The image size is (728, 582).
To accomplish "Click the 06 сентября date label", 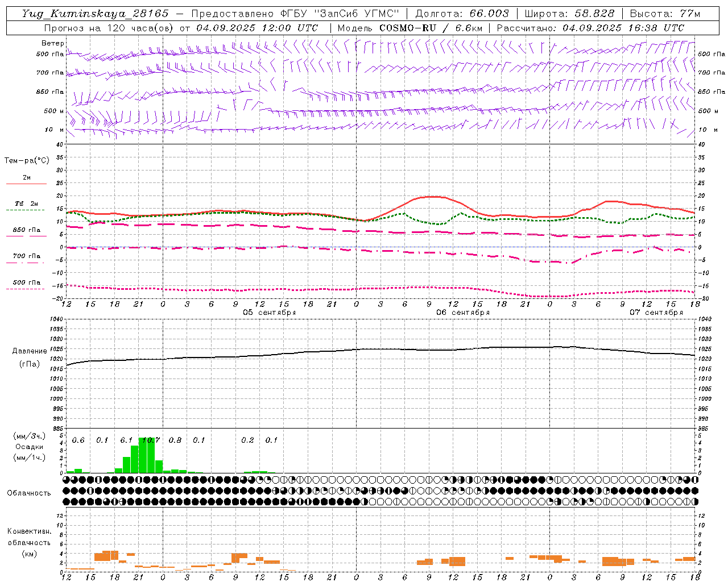I will tap(462, 313).
